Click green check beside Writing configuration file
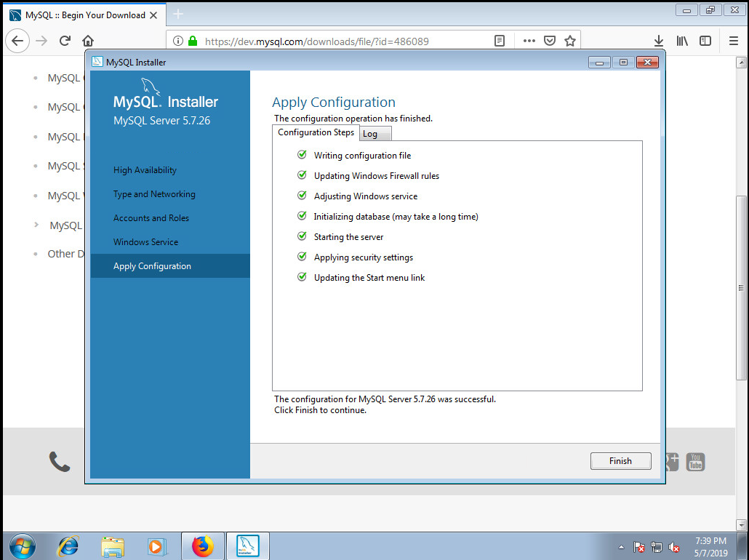The width and height of the screenshot is (749, 560). tap(302, 154)
